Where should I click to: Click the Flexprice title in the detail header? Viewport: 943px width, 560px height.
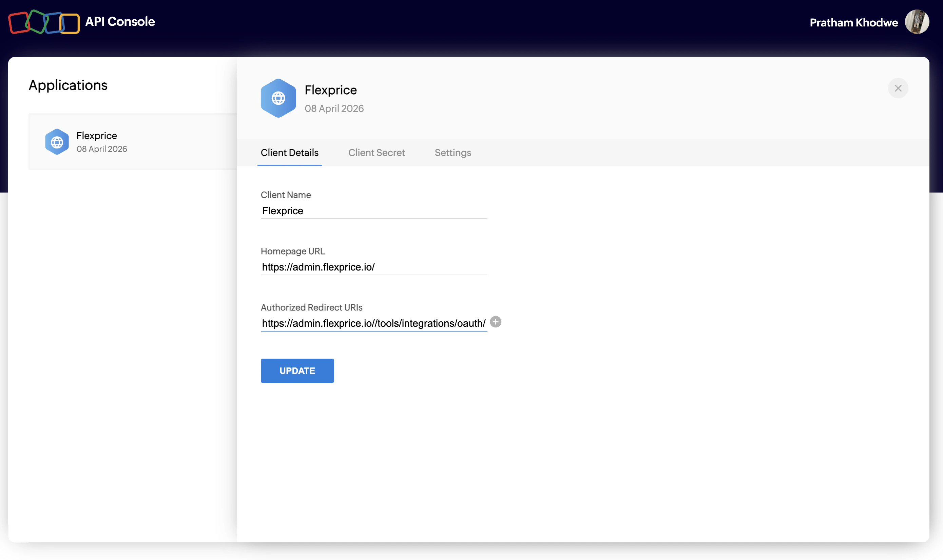(330, 90)
